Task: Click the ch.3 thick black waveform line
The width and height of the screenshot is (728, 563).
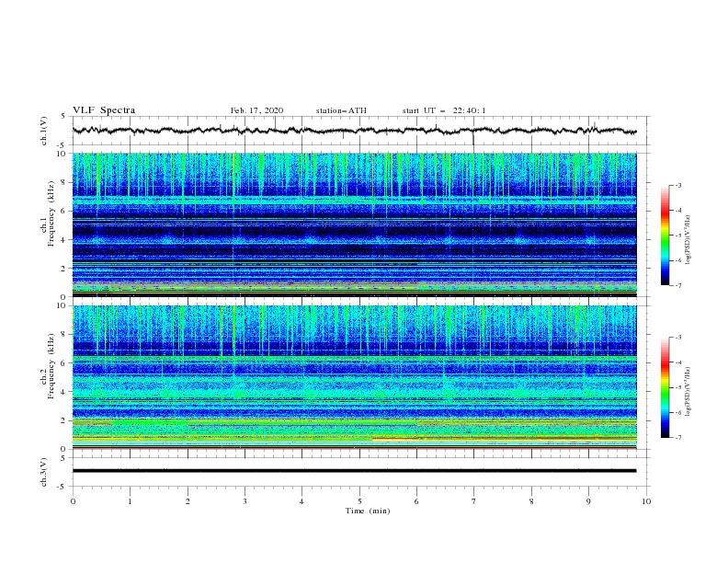Action: point(354,471)
